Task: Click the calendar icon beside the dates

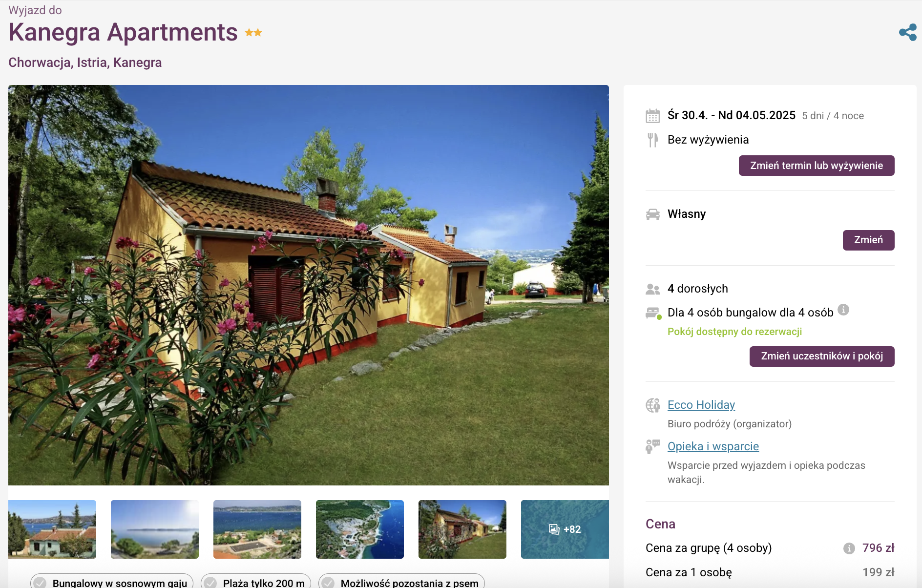Action: coord(653,116)
